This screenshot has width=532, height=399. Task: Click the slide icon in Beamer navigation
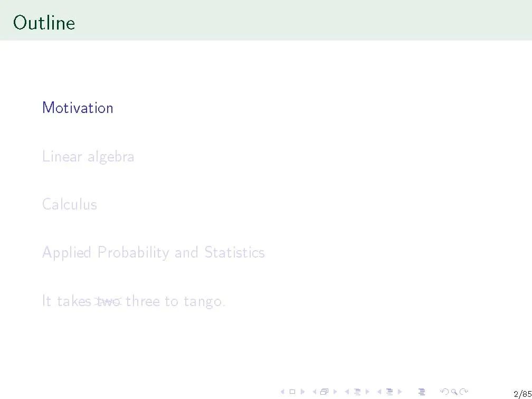pyautogui.click(x=292, y=392)
